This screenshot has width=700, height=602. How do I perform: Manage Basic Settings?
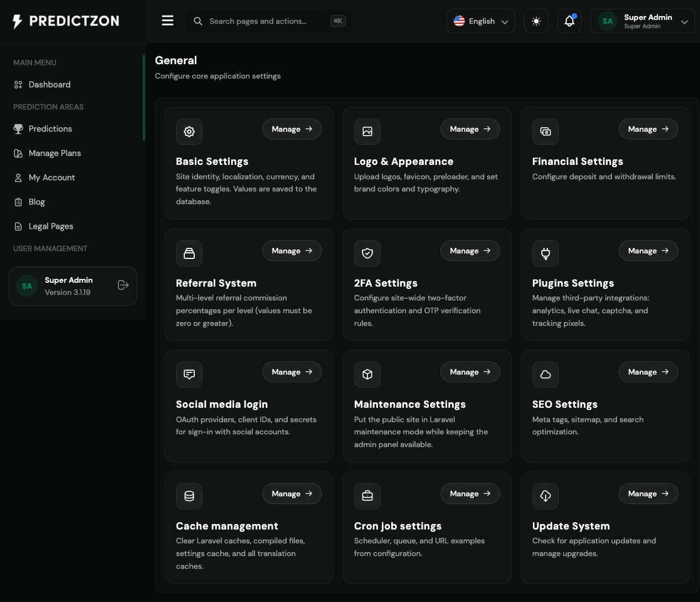(292, 129)
